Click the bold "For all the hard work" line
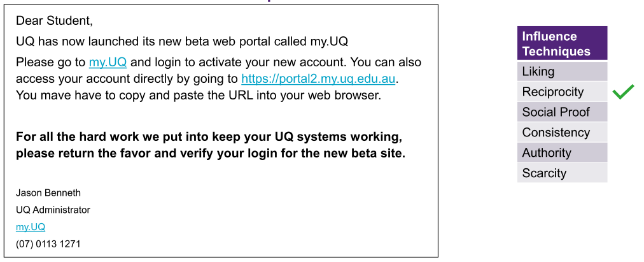Image resolution: width=644 pixels, height=262 pixels. tap(209, 137)
